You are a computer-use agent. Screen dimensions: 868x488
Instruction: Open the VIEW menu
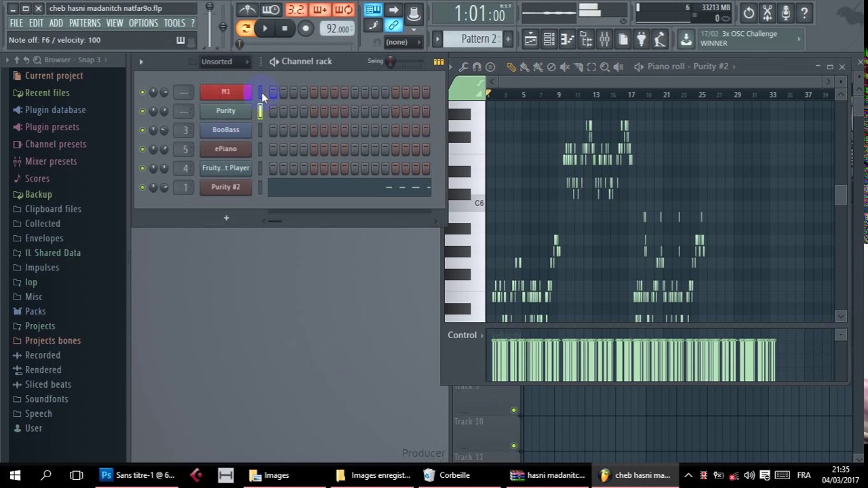115,23
